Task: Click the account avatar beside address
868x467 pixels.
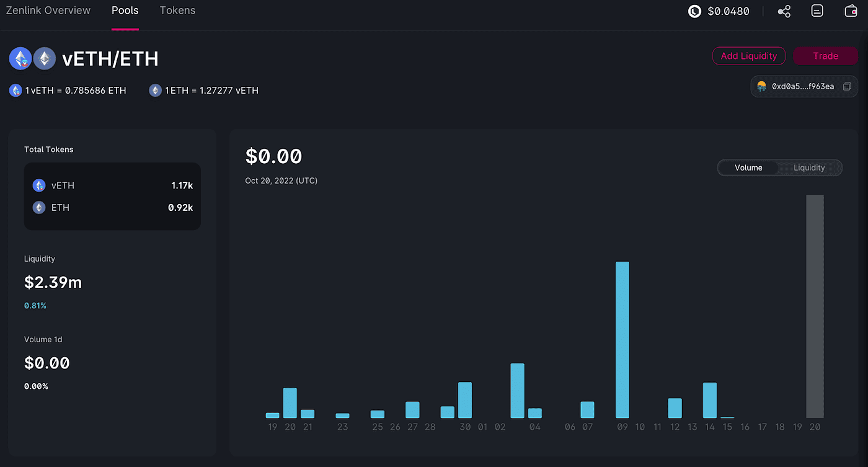Action: pos(762,87)
